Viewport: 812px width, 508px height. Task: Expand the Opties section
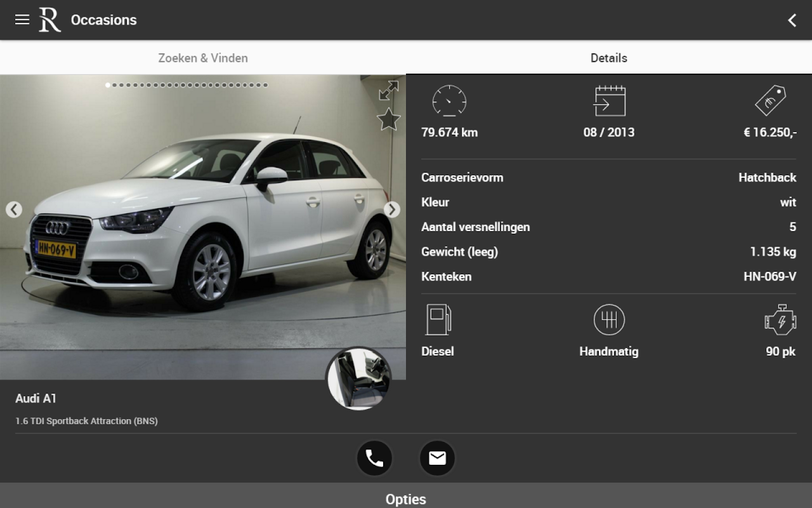pyautogui.click(x=406, y=496)
